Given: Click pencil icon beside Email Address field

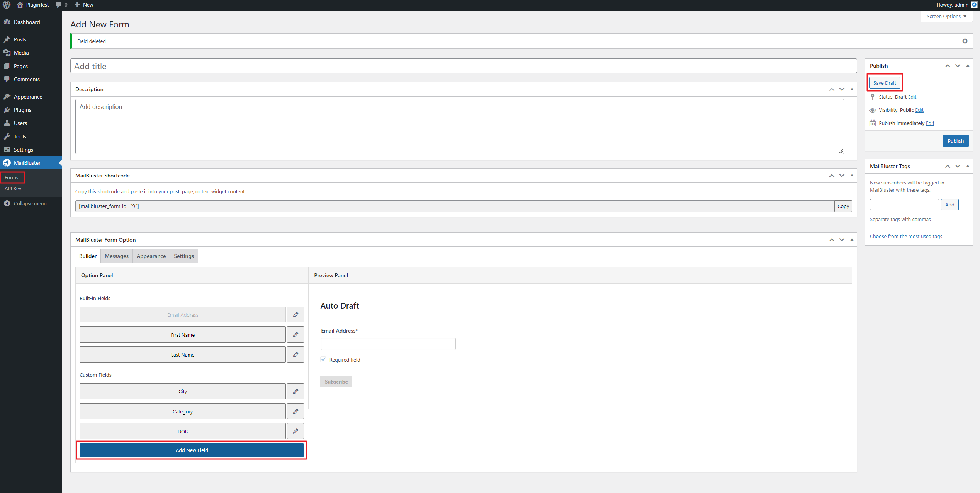Looking at the screenshot, I should pos(296,315).
